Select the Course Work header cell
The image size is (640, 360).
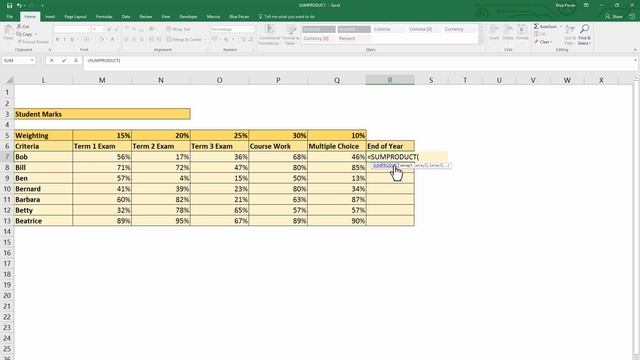pyautogui.click(x=278, y=146)
